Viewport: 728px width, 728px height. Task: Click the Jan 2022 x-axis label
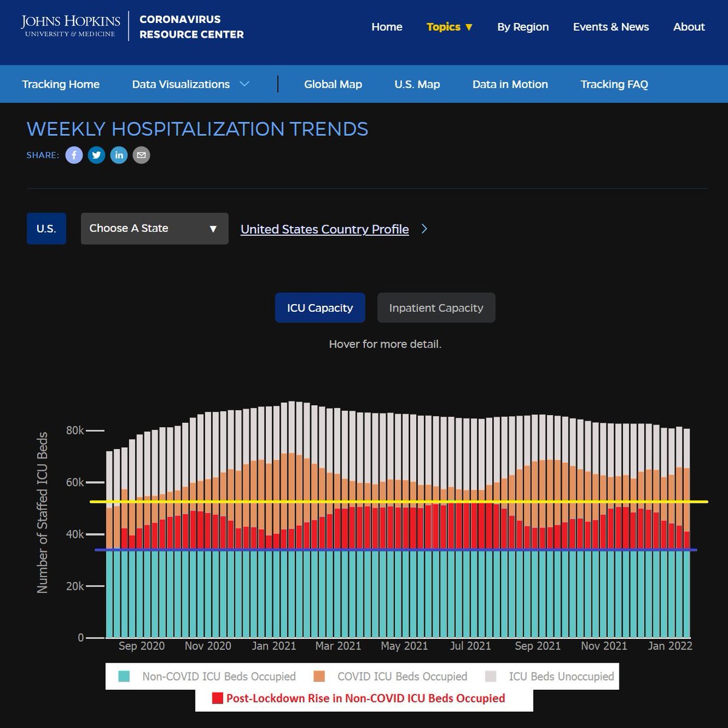670,646
